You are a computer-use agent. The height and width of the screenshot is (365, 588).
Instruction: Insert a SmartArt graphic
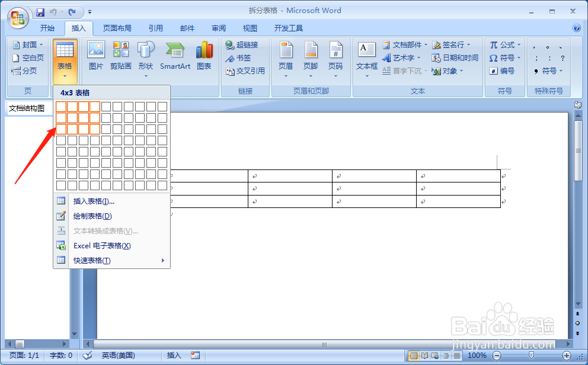pos(175,56)
